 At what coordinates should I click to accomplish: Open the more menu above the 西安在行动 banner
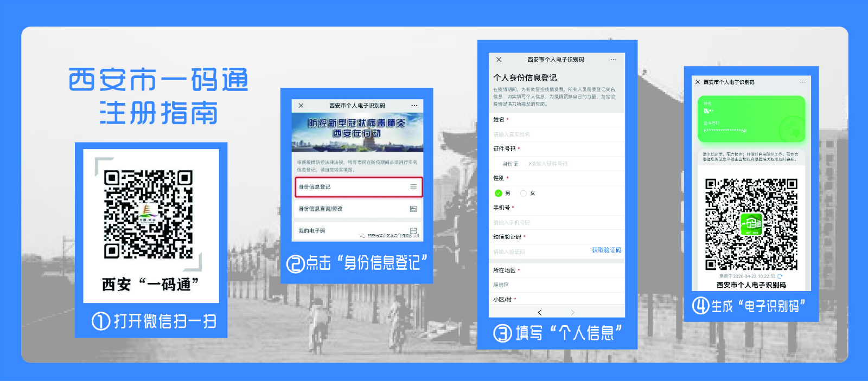click(x=414, y=106)
